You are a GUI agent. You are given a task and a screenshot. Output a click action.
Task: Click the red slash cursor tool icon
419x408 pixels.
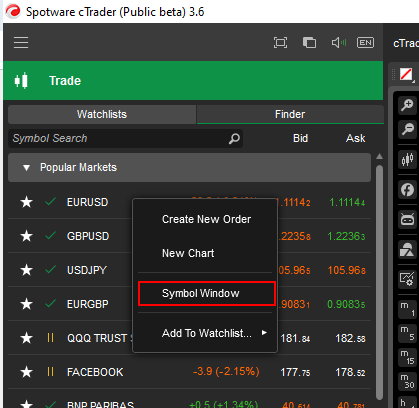(406, 74)
